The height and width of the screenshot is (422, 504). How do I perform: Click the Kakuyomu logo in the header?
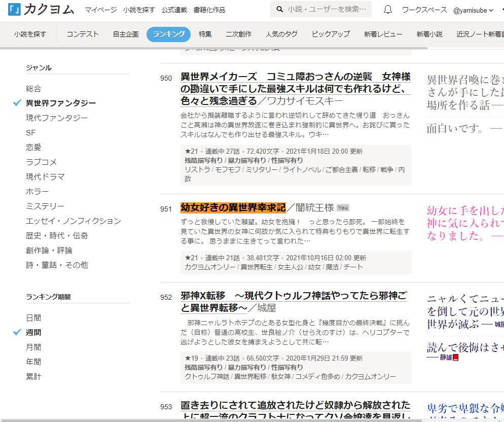coord(41,10)
